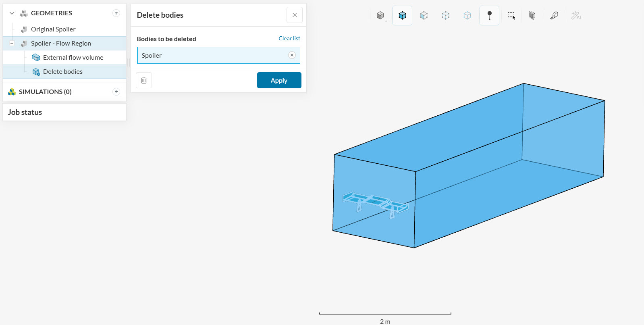644x325 pixels.
Task: Click the trash icon to delete operation
Action: coord(144,80)
